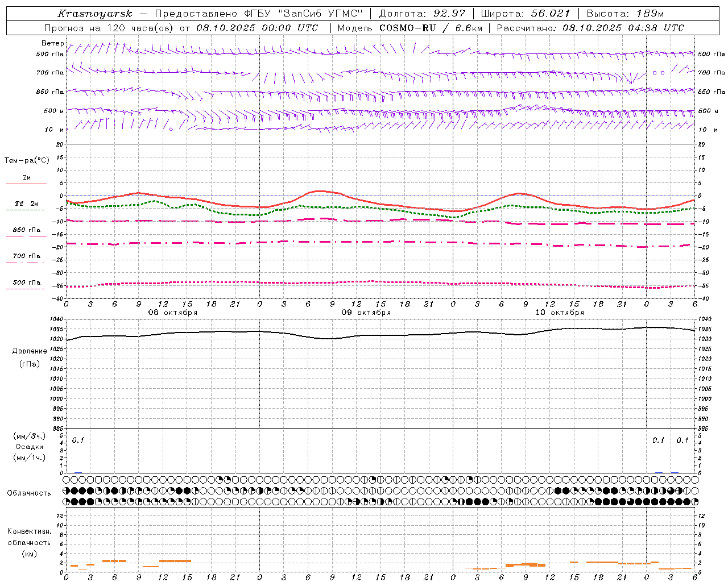
Task: Click the 'Предоставлено ФГБУ "ЗапСиб УГМС"' provider text
Action: coord(259,14)
